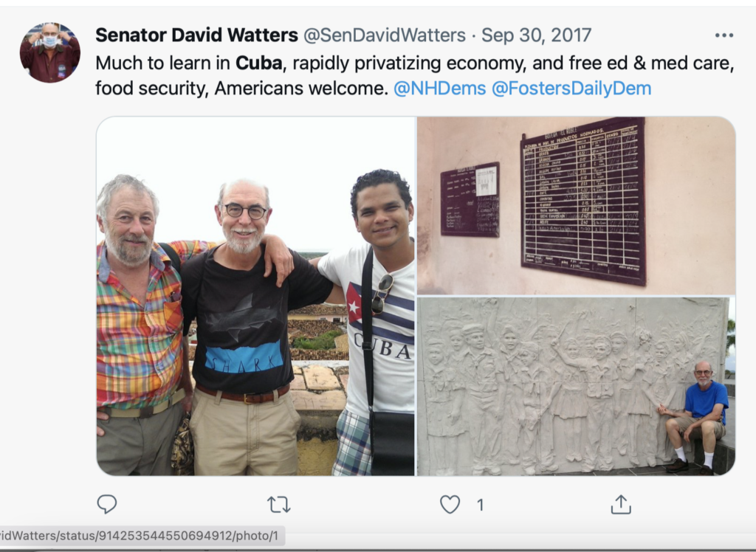Click the seated man in blue shirt
The width and height of the screenshot is (756, 552).
(x=696, y=418)
